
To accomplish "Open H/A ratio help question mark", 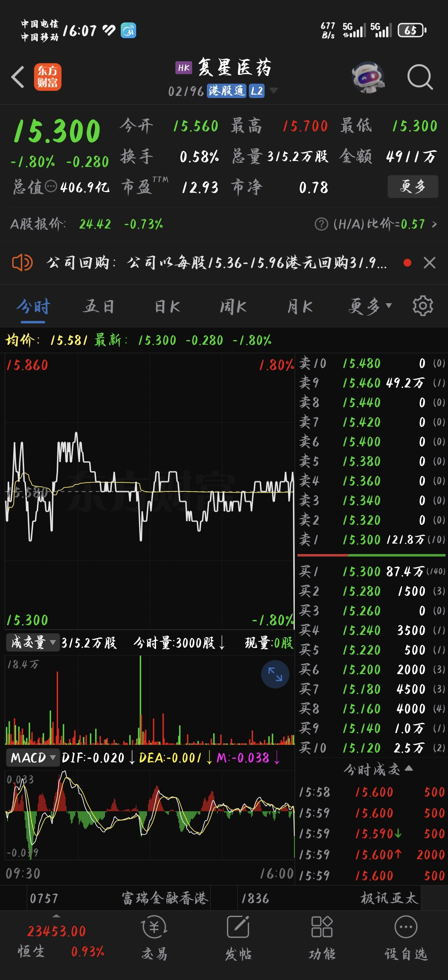I will (x=321, y=224).
